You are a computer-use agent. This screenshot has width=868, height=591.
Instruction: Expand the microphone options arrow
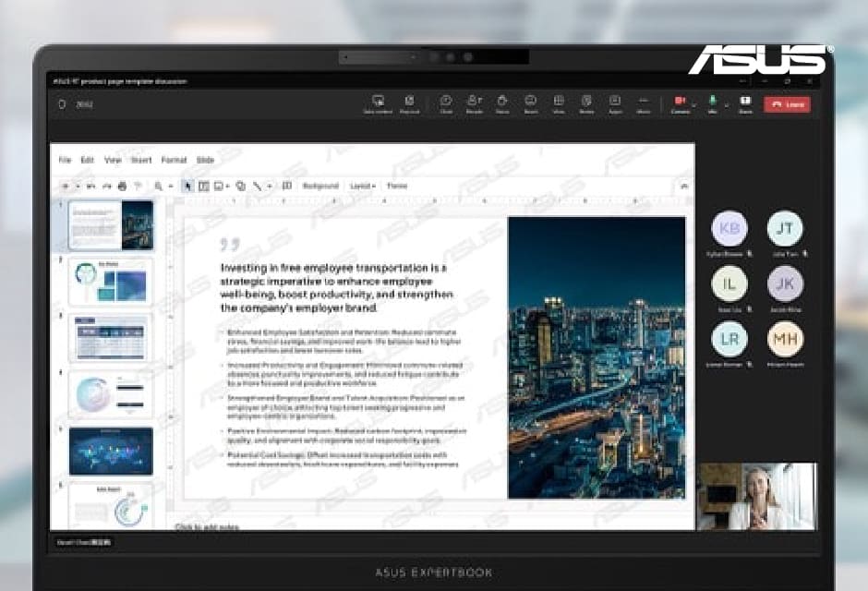(726, 104)
